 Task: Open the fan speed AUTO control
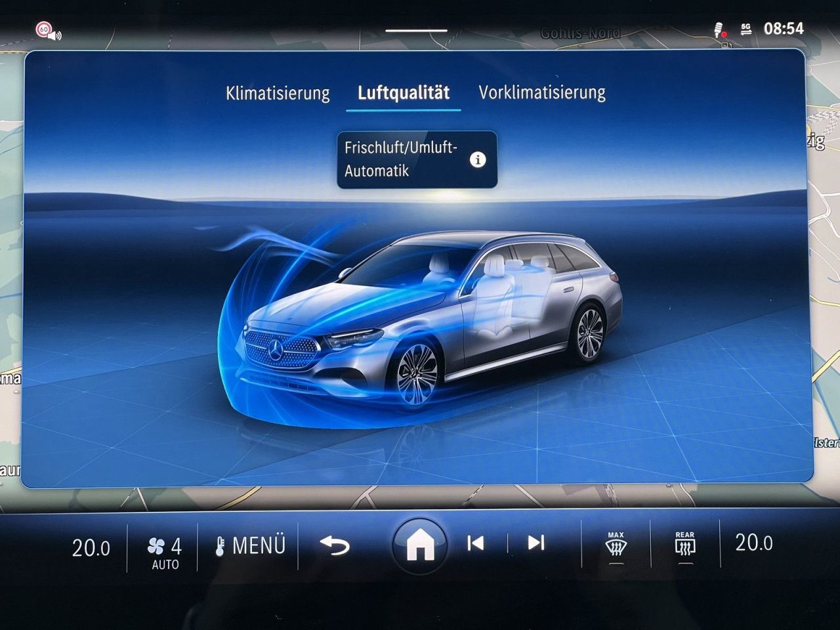[165, 553]
